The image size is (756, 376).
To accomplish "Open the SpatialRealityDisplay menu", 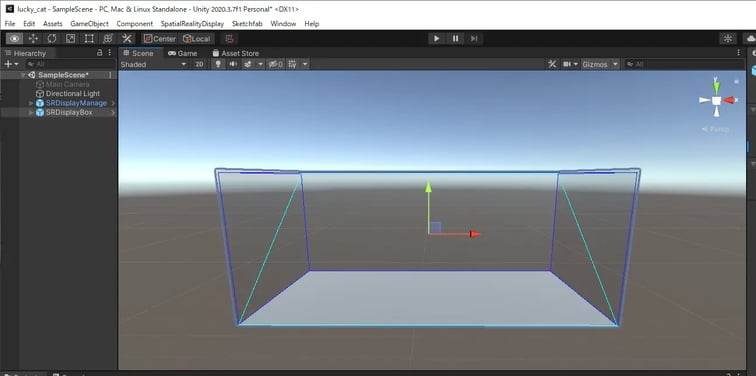I will click(192, 24).
